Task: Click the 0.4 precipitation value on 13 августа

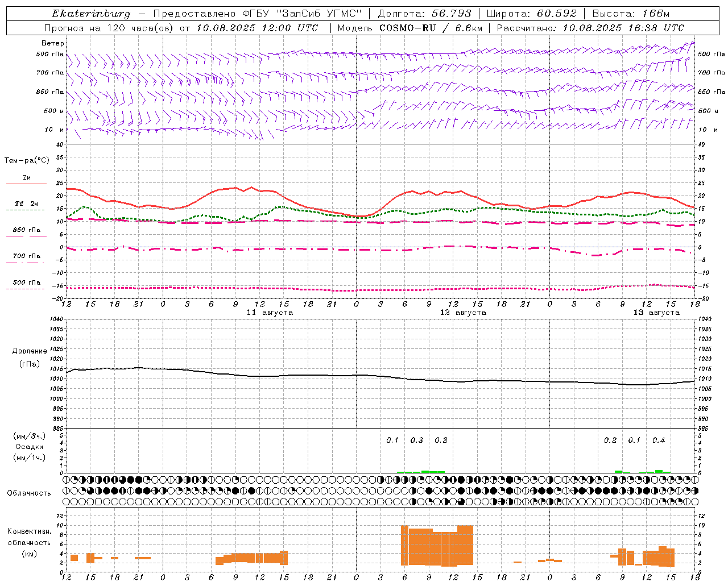Action: point(659,440)
